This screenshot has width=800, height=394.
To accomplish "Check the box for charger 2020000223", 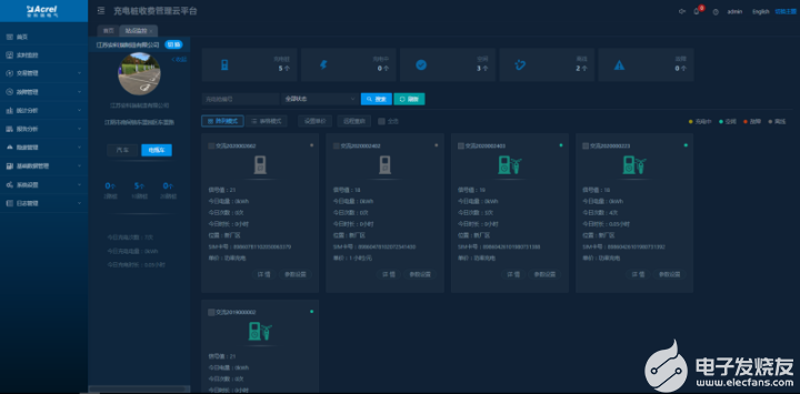I will [x=586, y=146].
